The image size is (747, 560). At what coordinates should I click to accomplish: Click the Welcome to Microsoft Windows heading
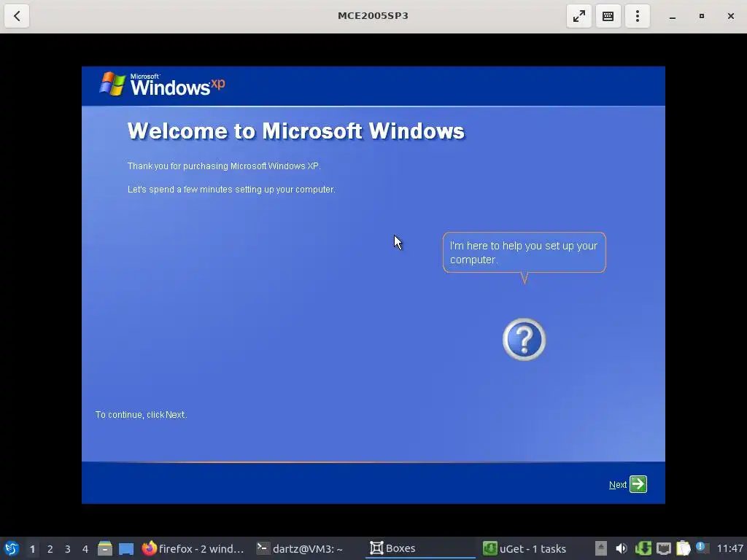pyautogui.click(x=296, y=131)
